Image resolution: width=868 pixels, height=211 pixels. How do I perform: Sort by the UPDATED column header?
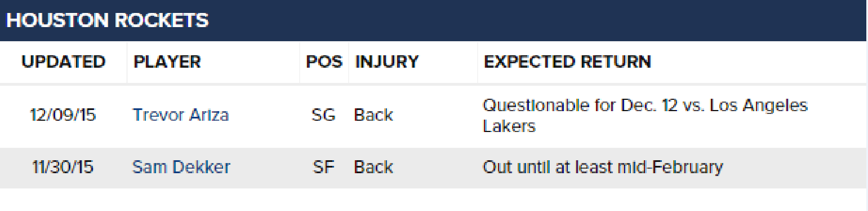pyautogui.click(x=64, y=61)
